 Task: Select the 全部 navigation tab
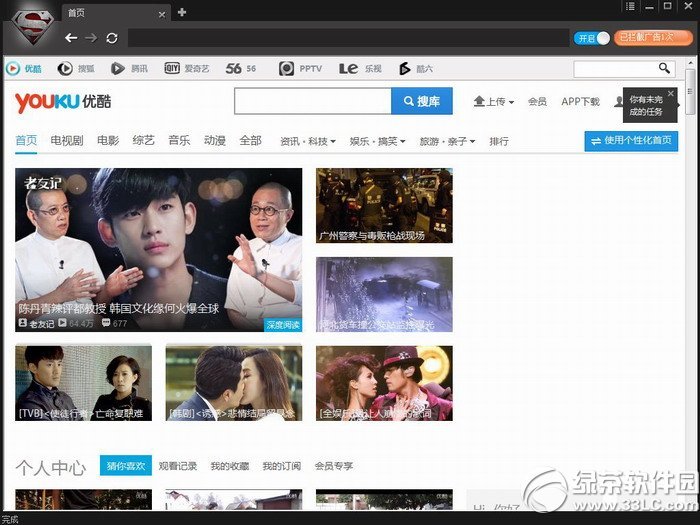250,141
